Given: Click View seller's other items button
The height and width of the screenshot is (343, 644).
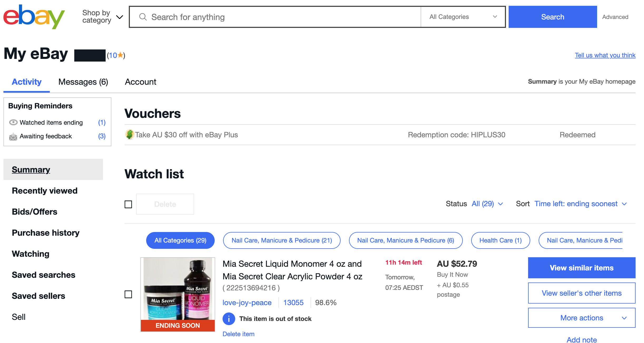Looking at the screenshot, I should pos(582,293).
